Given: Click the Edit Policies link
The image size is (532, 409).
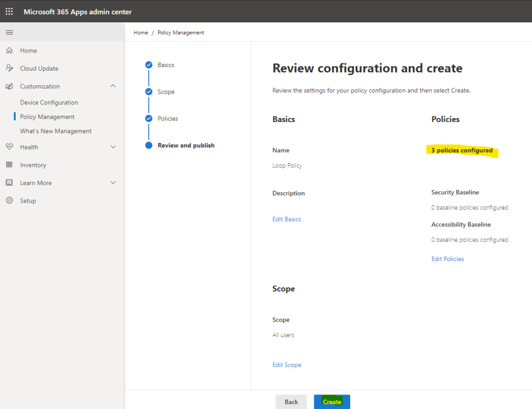Looking at the screenshot, I should [447, 259].
